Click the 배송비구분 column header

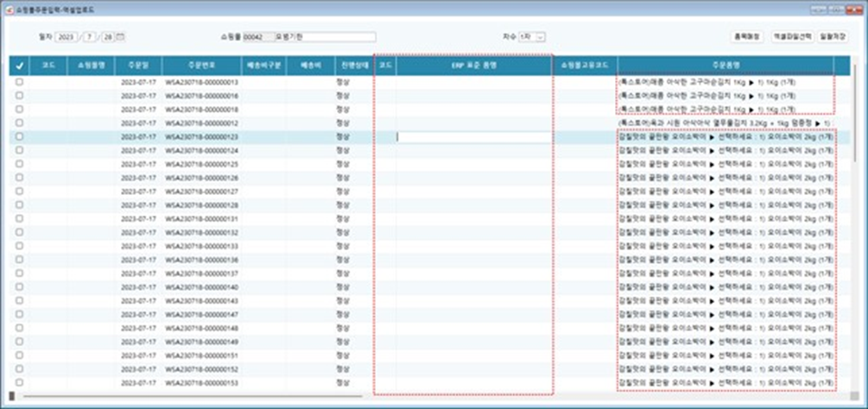pos(264,66)
